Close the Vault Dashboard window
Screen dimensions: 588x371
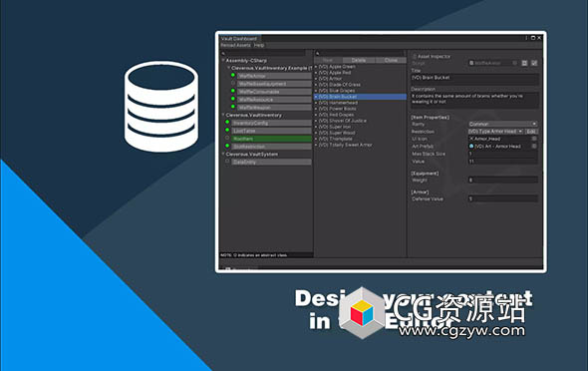[x=539, y=38]
